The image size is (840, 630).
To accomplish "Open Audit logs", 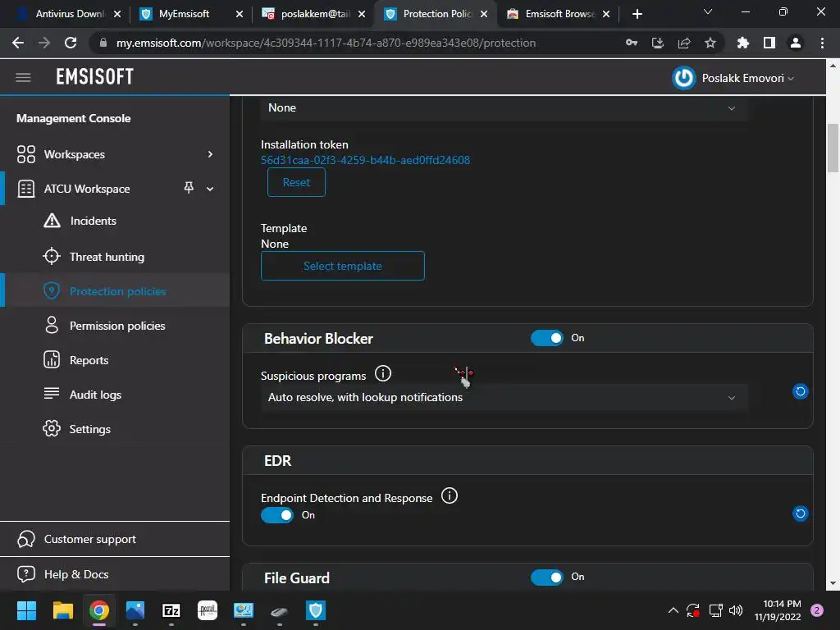I will pos(95,395).
